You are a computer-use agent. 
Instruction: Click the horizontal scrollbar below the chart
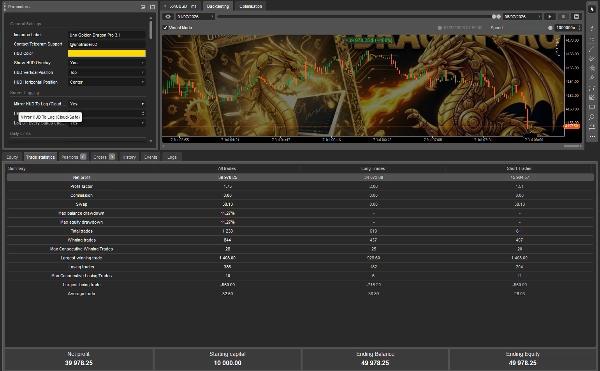(572, 146)
